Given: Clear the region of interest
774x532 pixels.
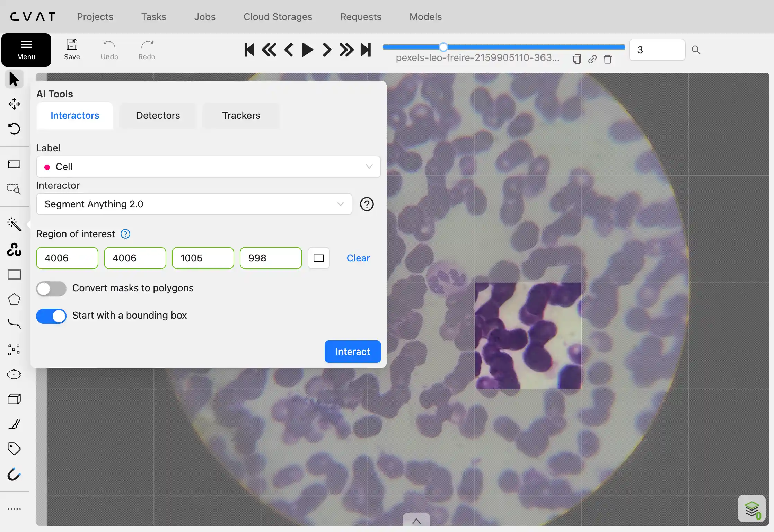Looking at the screenshot, I should coord(358,258).
